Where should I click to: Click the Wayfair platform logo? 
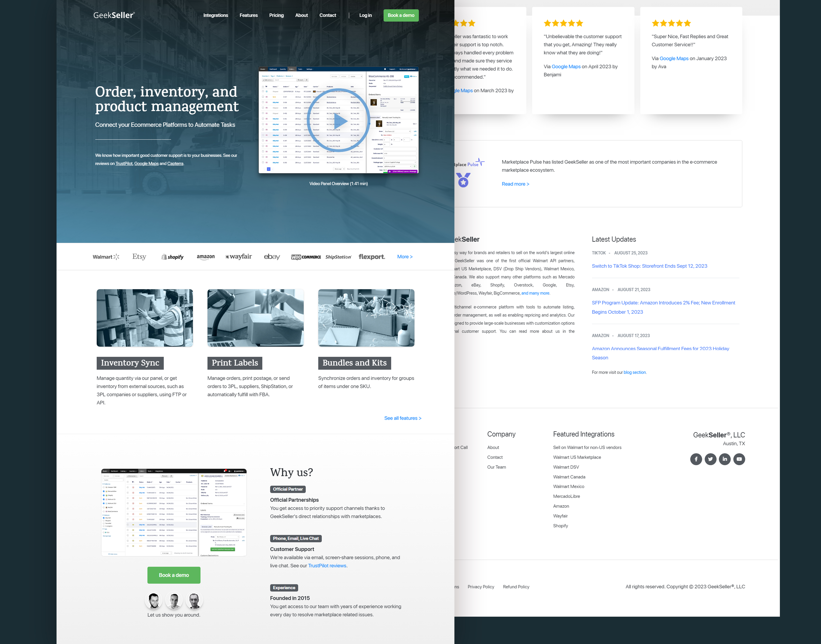pyautogui.click(x=239, y=256)
